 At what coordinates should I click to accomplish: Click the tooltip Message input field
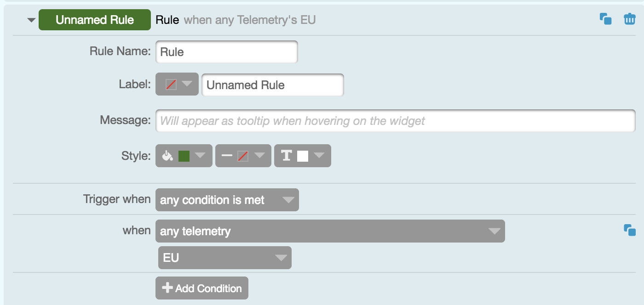[x=396, y=120]
